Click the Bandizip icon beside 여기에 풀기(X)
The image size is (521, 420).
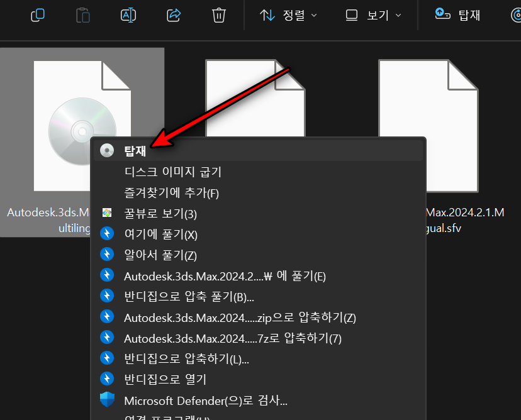click(x=107, y=233)
